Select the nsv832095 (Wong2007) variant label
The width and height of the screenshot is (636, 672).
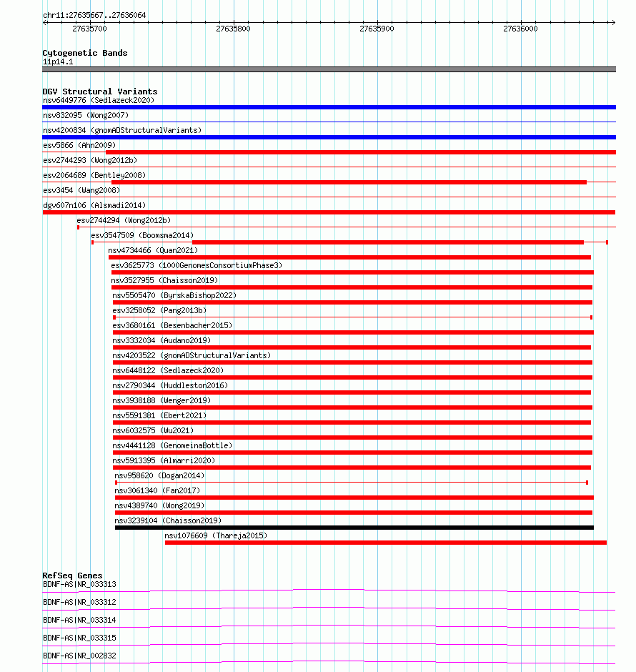click(86, 115)
